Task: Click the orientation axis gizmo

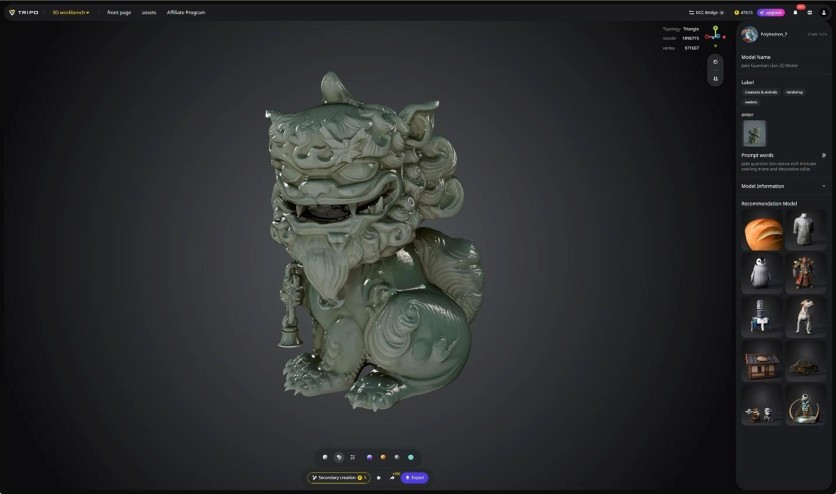Action: click(x=714, y=36)
